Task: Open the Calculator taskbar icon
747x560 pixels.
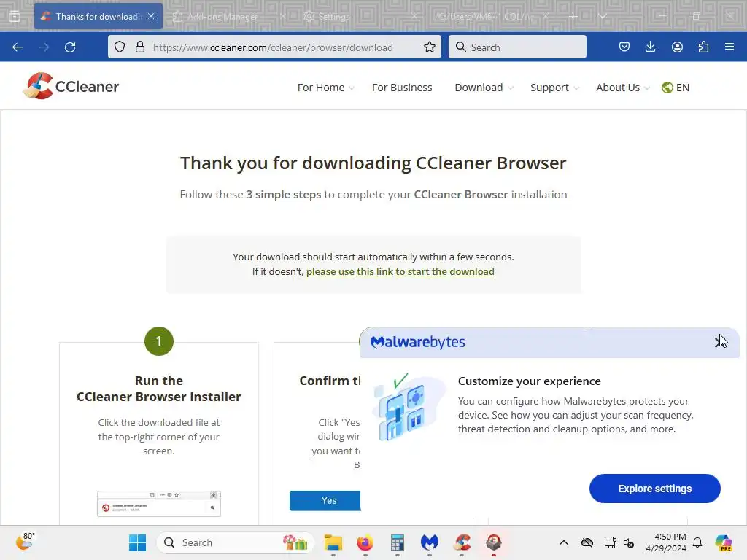Action: click(x=398, y=542)
